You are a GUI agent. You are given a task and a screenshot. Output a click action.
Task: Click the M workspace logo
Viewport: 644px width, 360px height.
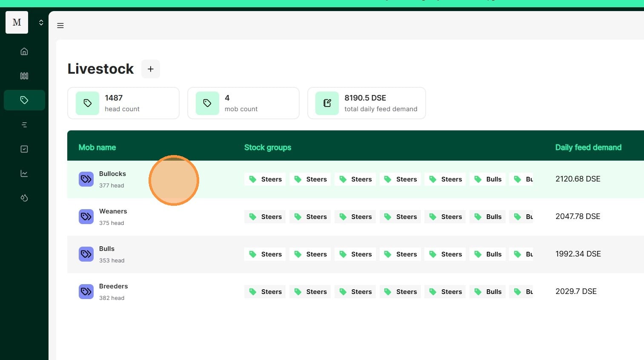[x=17, y=22]
